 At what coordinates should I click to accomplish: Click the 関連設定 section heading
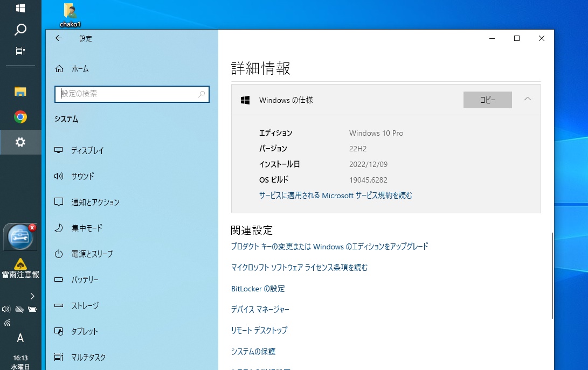pyautogui.click(x=252, y=230)
